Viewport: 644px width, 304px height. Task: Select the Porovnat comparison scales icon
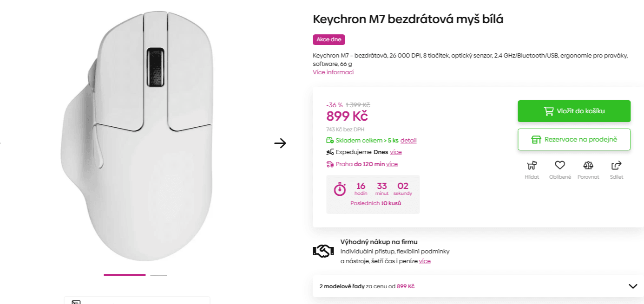coord(588,166)
